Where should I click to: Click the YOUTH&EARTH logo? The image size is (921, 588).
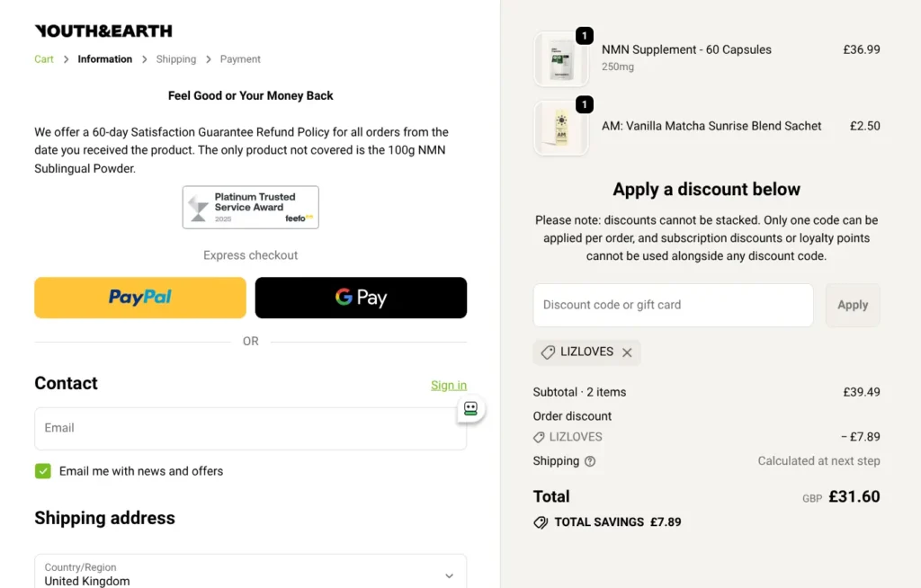(x=103, y=30)
